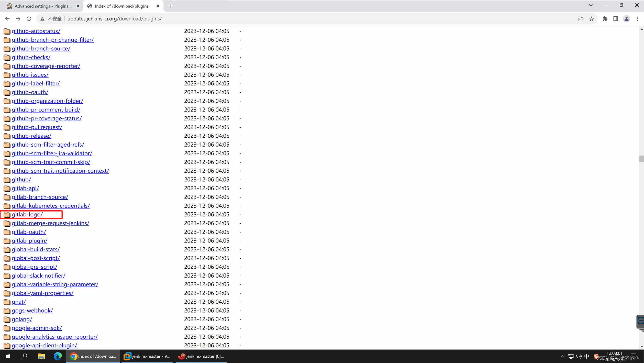Open global-build-stats/ link
644x363 pixels.
pos(36,249)
